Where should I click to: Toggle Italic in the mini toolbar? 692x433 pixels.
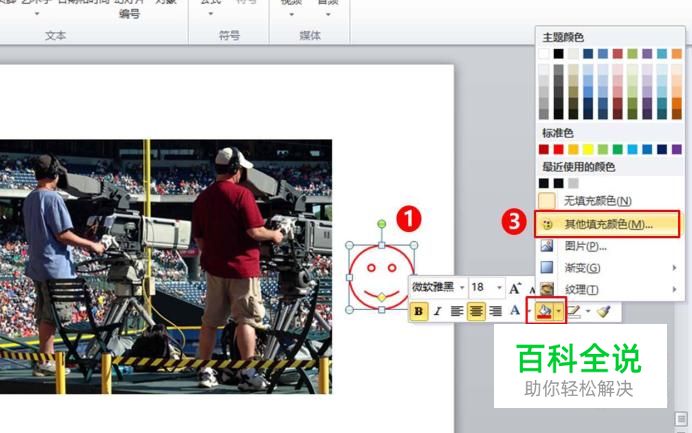(437, 311)
